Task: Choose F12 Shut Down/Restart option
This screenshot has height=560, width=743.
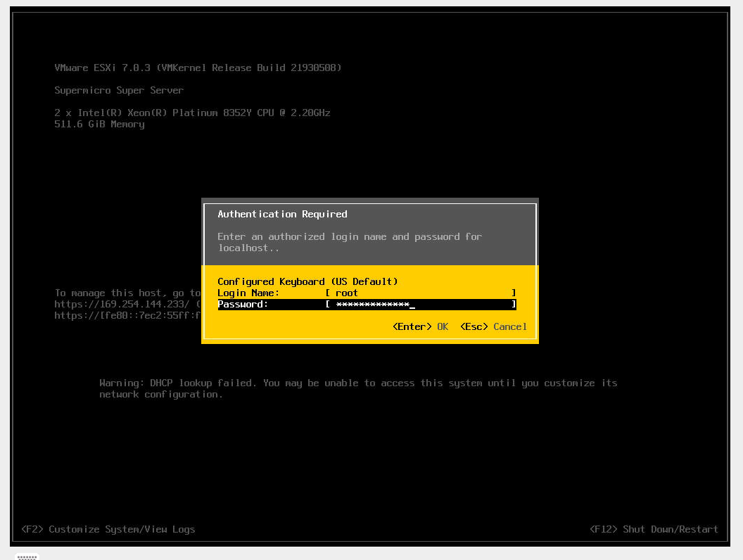Action: click(x=654, y=529)
